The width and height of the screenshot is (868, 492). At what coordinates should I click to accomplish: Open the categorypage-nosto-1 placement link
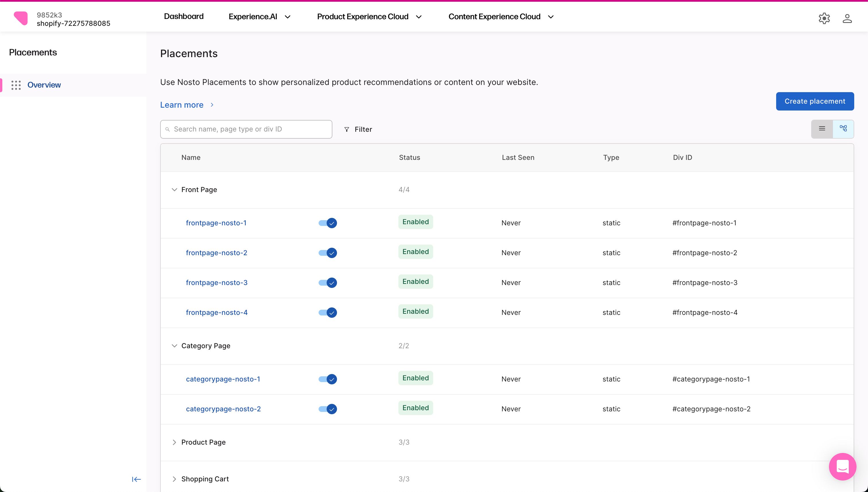[x=223, y=379]
